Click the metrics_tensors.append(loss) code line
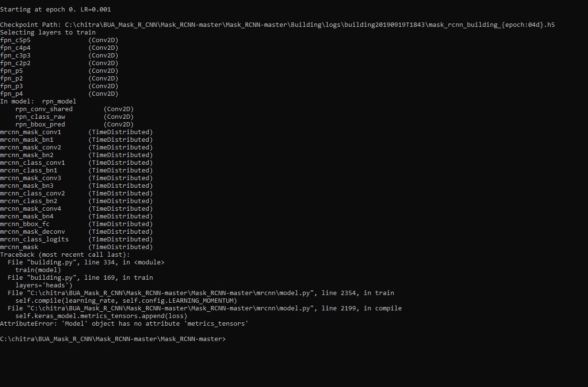Screen dimensions: 588x387 click(x=101, y=316)
